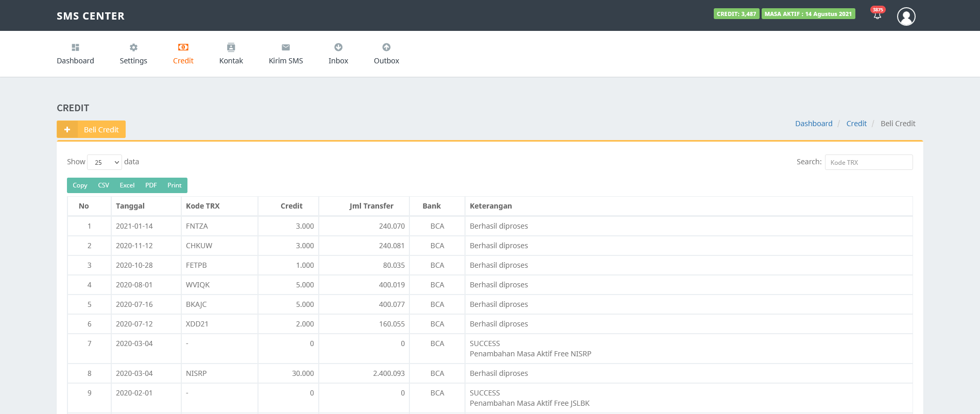Sort by the Keterangan column header
Image resolution: width=980 pixels, height=414 pixels.
(689, 206)
